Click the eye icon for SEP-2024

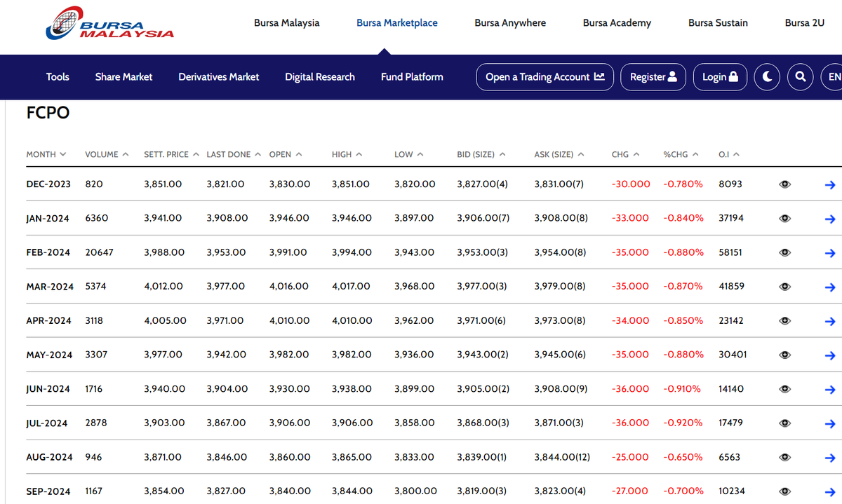[x=785, y=491]
